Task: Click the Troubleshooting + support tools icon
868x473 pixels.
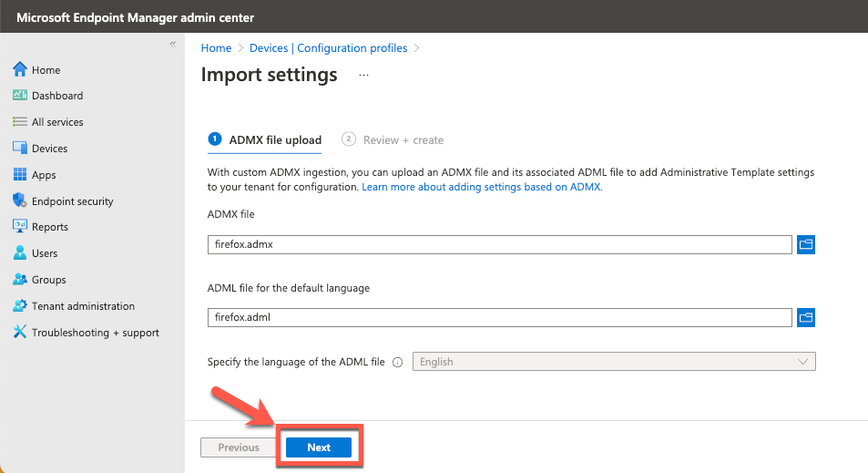Action: tap(20, 332)
